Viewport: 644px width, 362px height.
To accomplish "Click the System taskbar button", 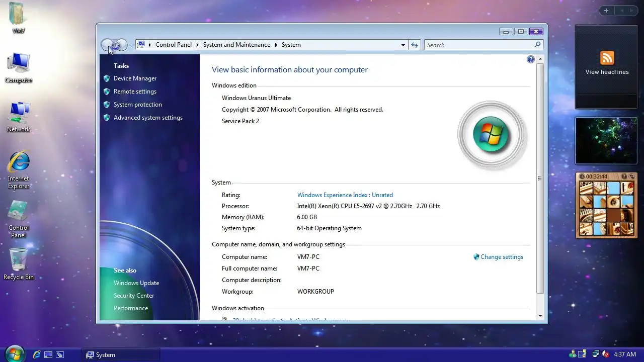I will click(x=121, y=354).
